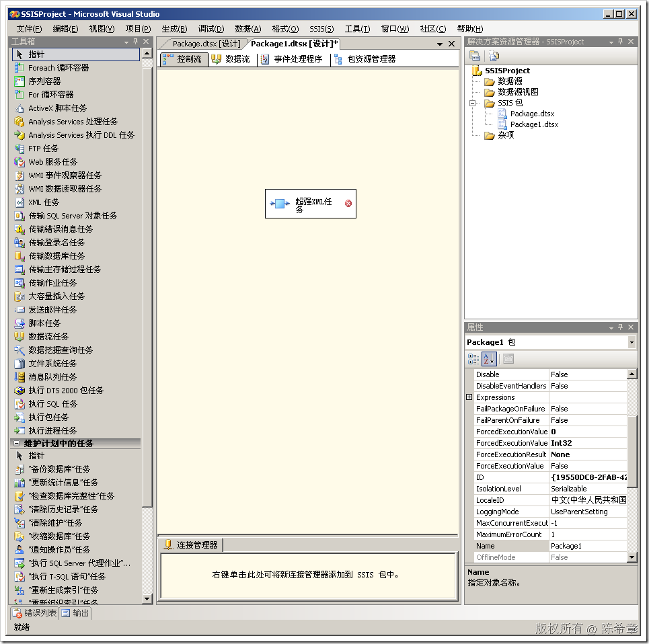Toggle auto-hide pin on 属性 panel

point(620,327)
